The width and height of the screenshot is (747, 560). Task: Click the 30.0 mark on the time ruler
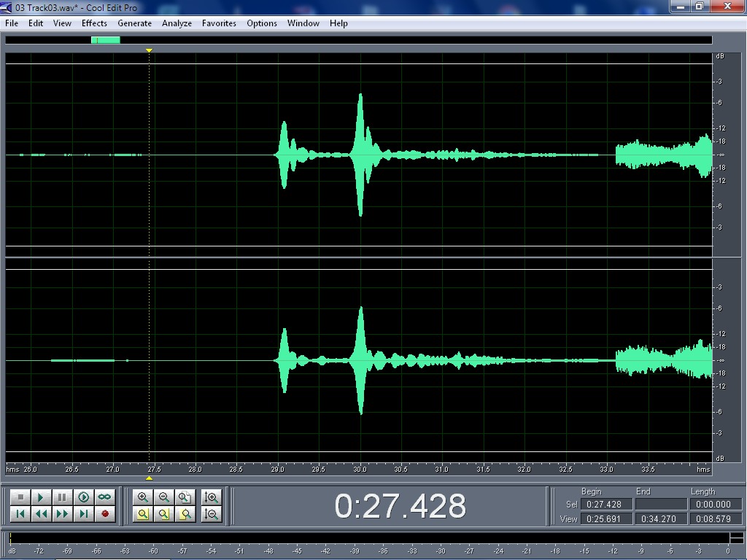click(x=360, y=470)
